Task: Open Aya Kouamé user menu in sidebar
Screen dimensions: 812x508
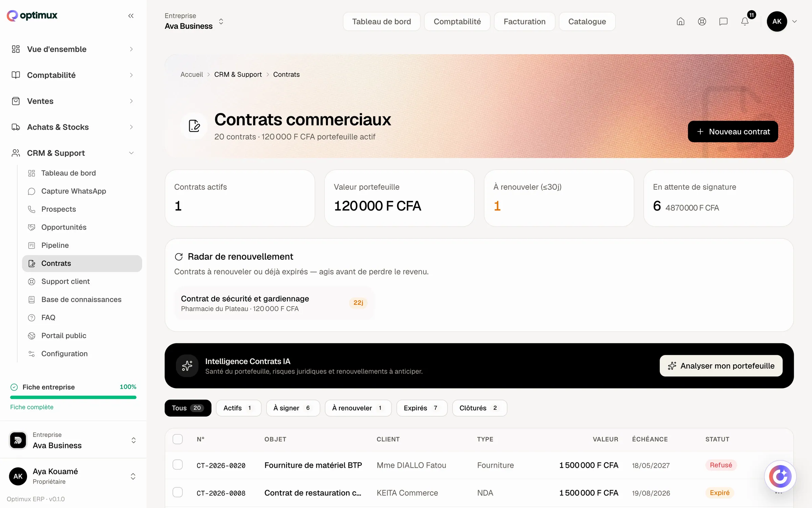Action: click(x=73, y=476)
